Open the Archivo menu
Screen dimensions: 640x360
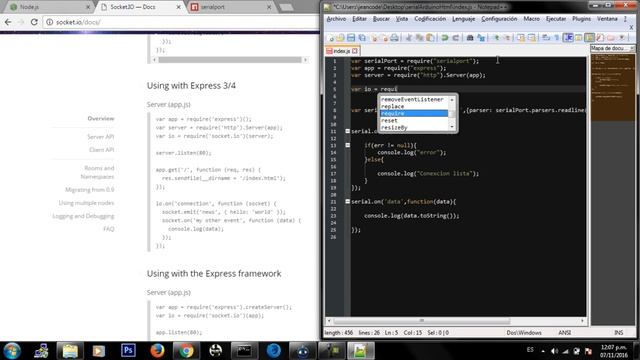click(x=336, y=19)
